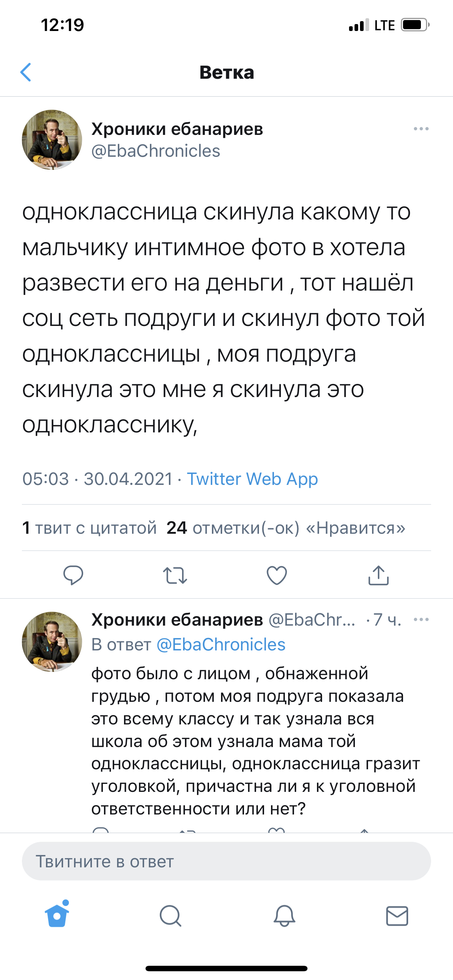This screenshot has width=453, height=980.
Task: Tap the retweet arrows icon
Action: tap(175, 575)
